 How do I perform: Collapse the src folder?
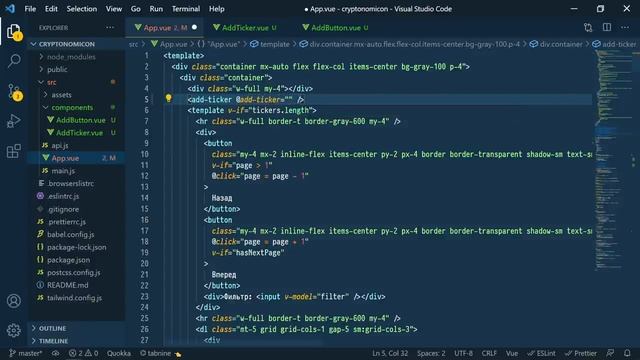(51, 82)
